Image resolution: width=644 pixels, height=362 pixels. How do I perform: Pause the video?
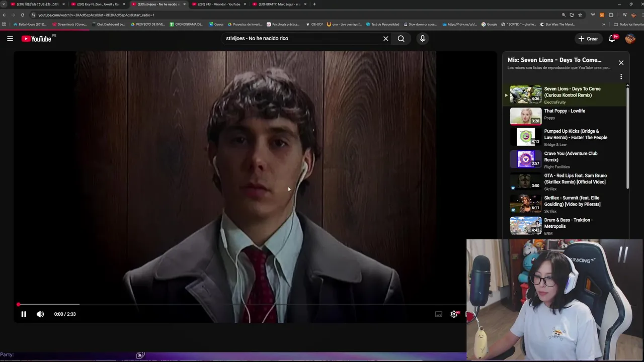(23, 314)
